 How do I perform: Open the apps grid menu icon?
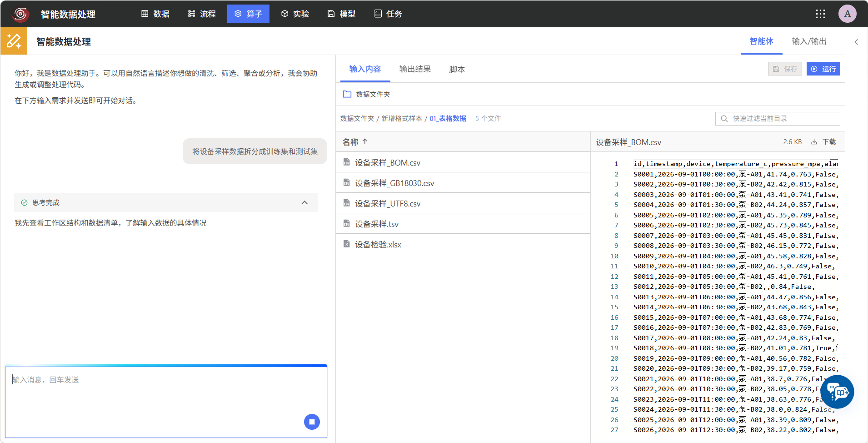[820, 14]
